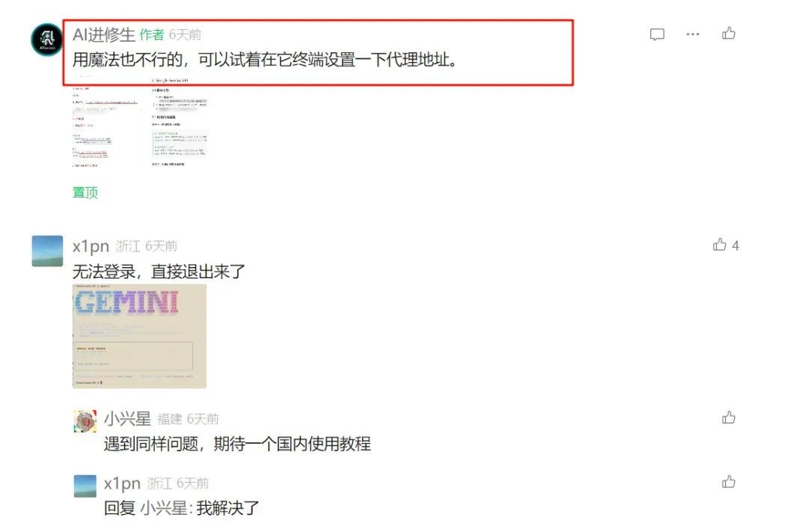
Task: Open x1pn username on 无法登录 comment
Action: coord(91,246)
